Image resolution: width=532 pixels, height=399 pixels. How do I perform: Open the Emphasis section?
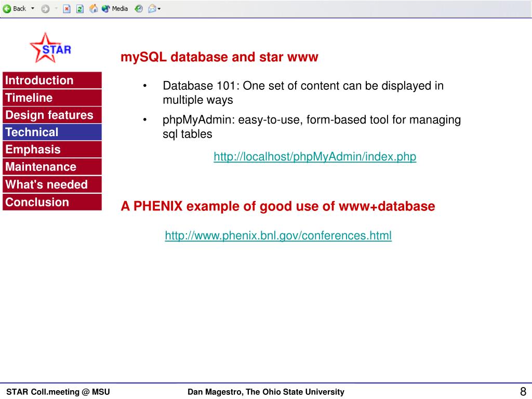(52, 150)
